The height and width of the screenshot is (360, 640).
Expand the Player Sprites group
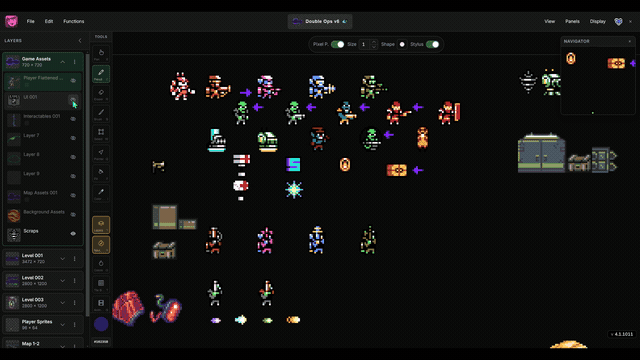(63, 325)
